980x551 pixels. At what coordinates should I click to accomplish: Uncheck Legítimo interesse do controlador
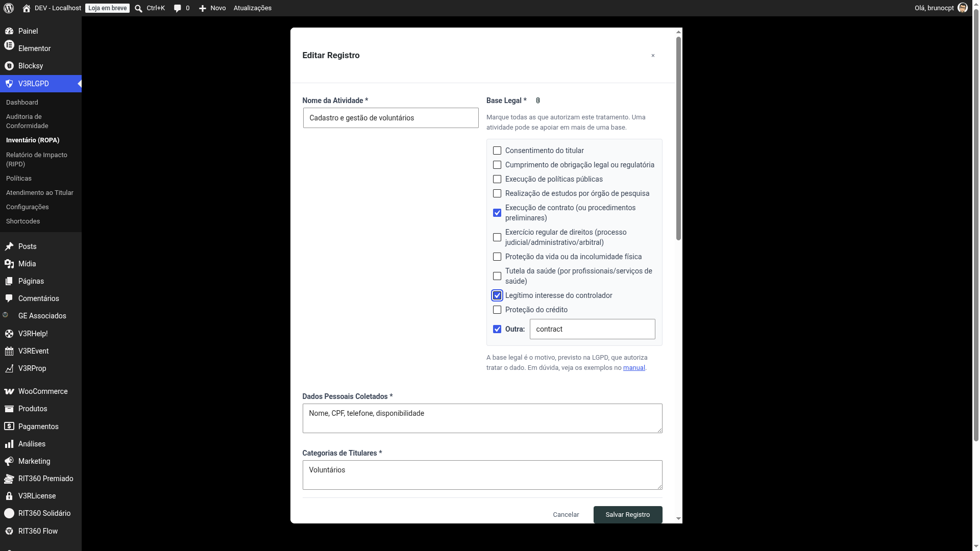point(497,295)
